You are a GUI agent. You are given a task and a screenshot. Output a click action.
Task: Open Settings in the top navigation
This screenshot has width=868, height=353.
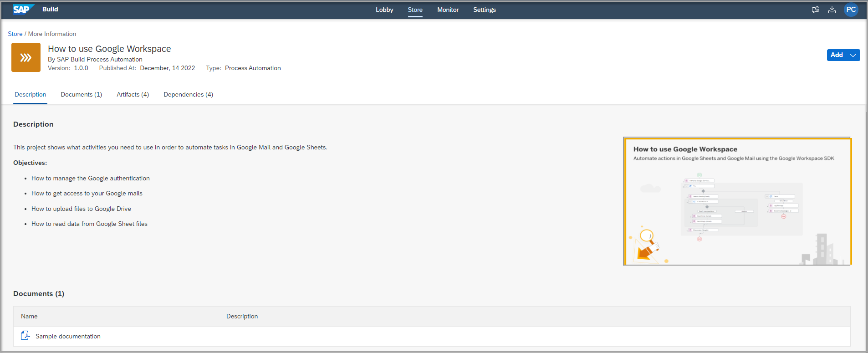(485, 10)
